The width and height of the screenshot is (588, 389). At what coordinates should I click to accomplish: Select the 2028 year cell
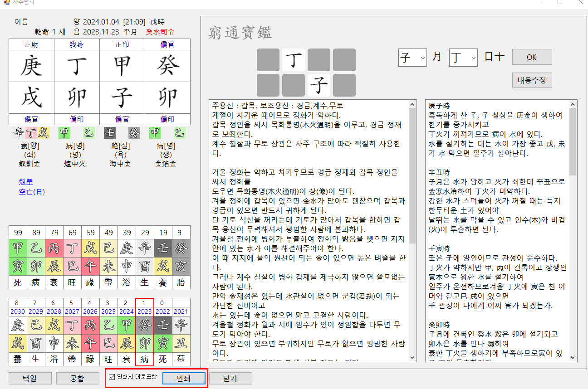54,311
